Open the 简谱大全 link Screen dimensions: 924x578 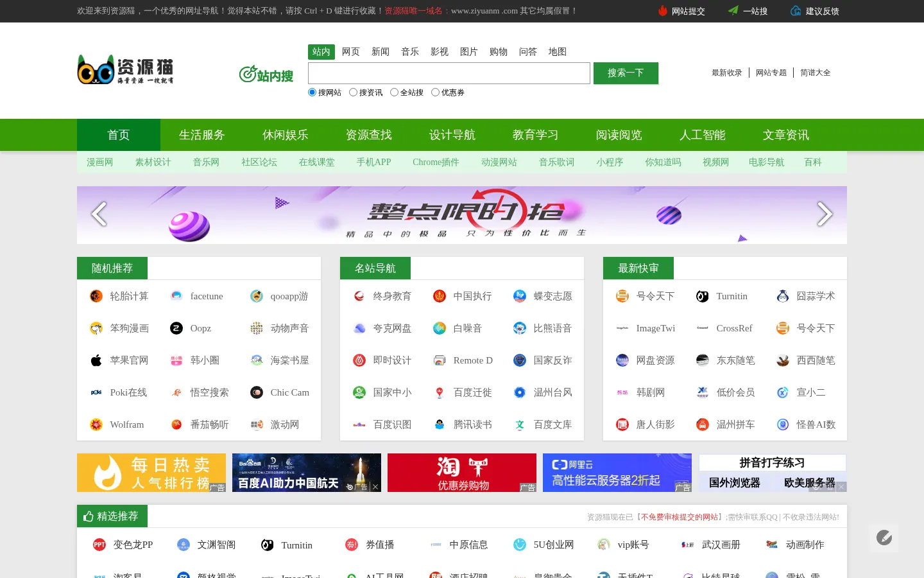pyautogui.click(x=816, y=73)
